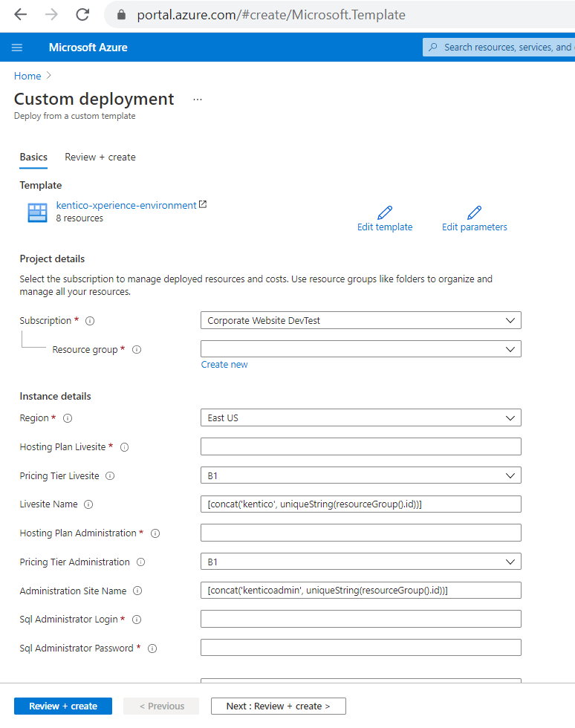Show info tooltip for Hosting Plan Livesite

click(125, 447)
